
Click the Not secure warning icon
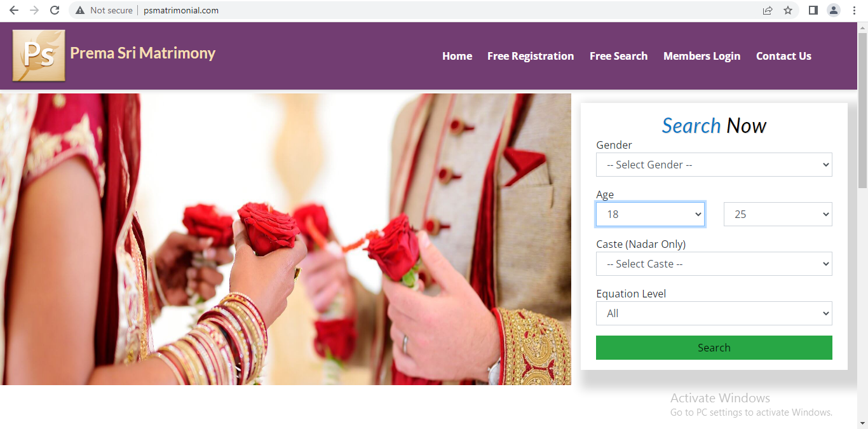80,10
